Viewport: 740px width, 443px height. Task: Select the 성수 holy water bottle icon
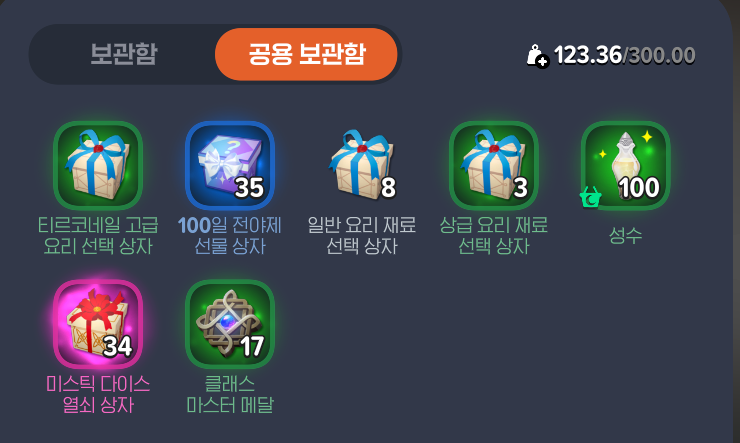(x=625, y=165)
